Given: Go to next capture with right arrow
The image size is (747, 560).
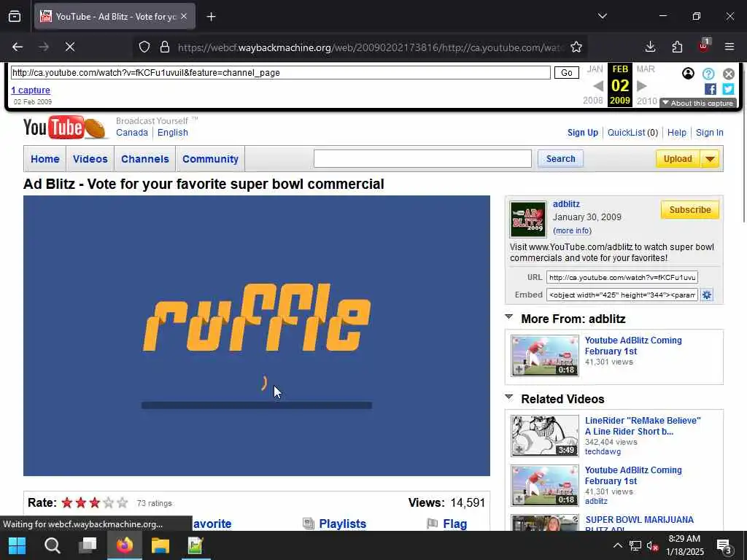Looking at the screenshot, I should point(642,86).
